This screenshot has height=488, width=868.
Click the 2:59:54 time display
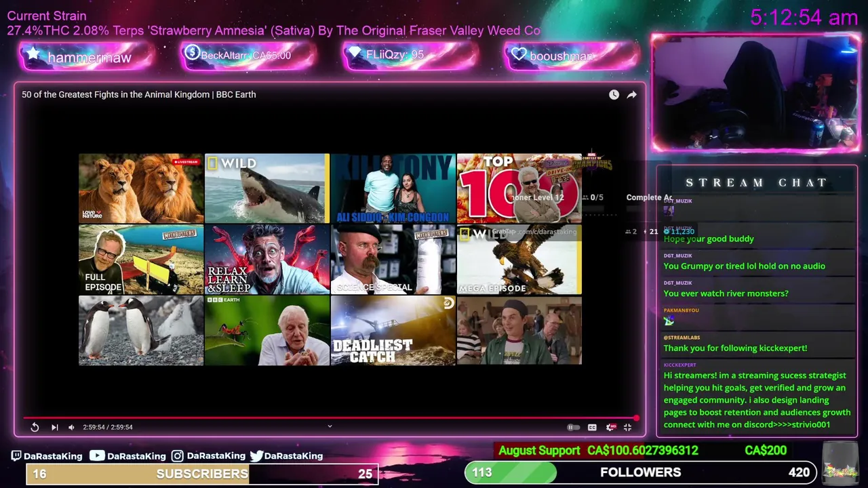tap(108, 427)
